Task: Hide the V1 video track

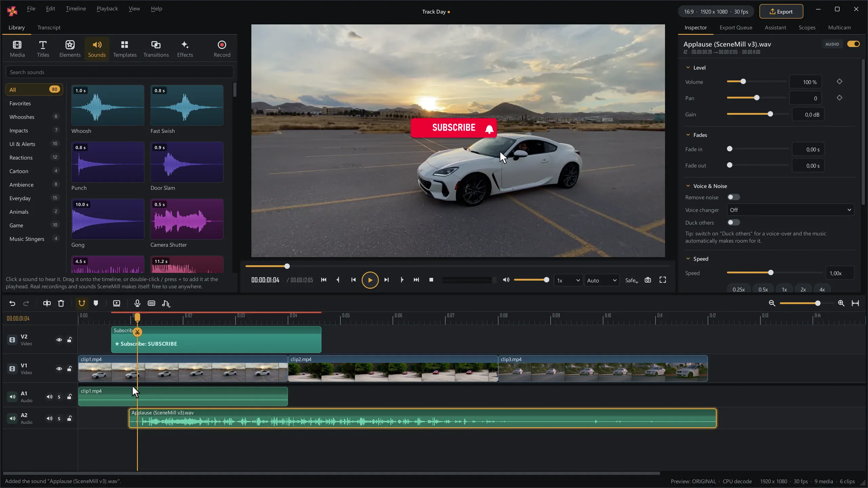Action: pos(59,369)
